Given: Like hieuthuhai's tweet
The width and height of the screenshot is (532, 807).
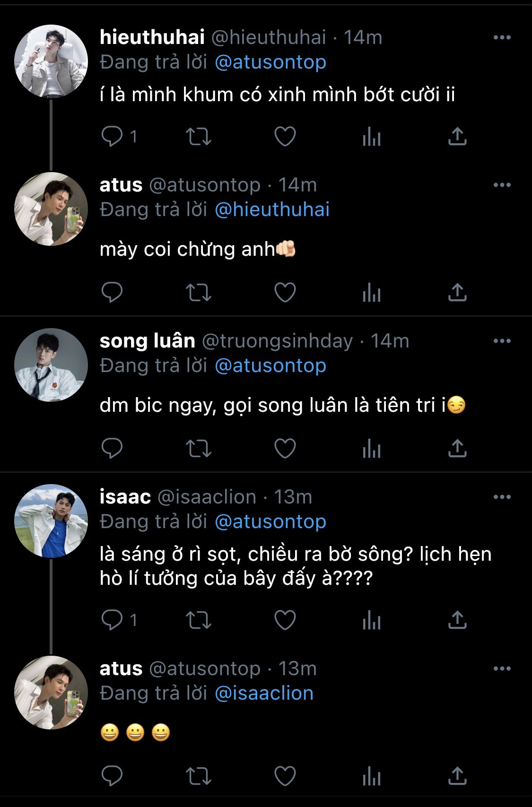Looking at the screenshot, I should click(285, 137).
